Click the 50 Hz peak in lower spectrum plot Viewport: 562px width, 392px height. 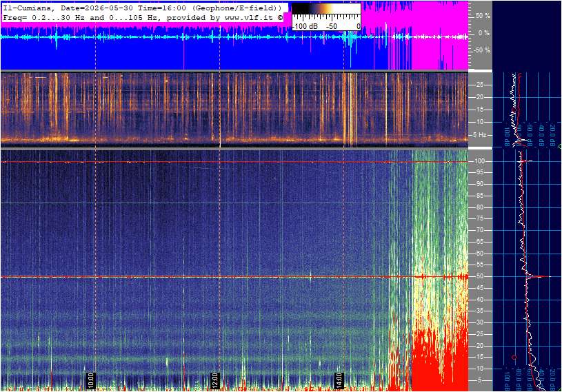pyautogui.click(x=539, y=276)
